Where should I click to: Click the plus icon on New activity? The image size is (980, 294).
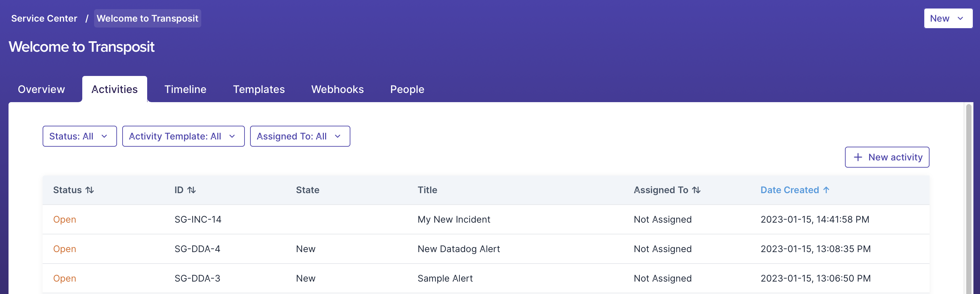click(858, 157)
